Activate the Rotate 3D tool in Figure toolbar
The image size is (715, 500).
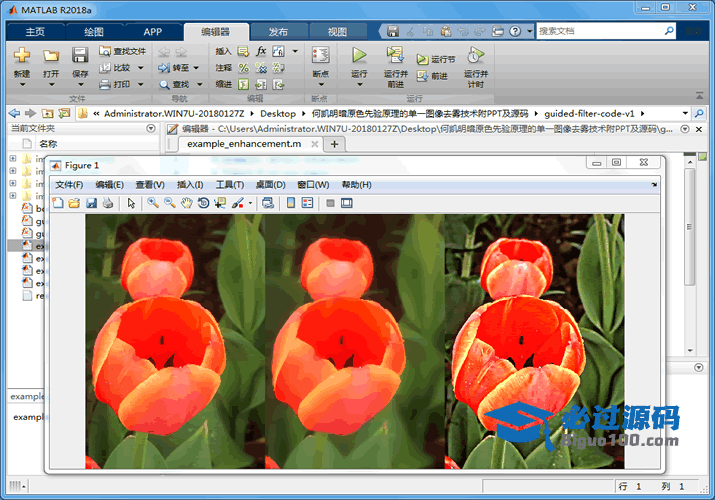pos(203,203)
